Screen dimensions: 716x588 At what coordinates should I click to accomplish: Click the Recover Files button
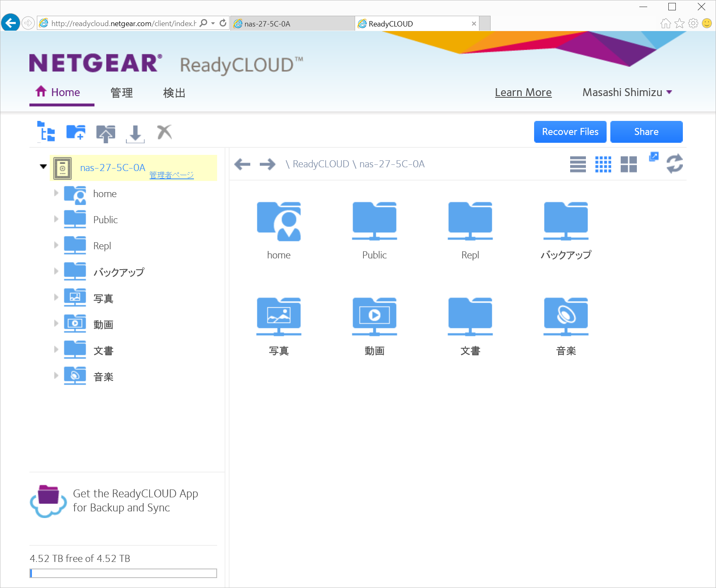point(570,132)
